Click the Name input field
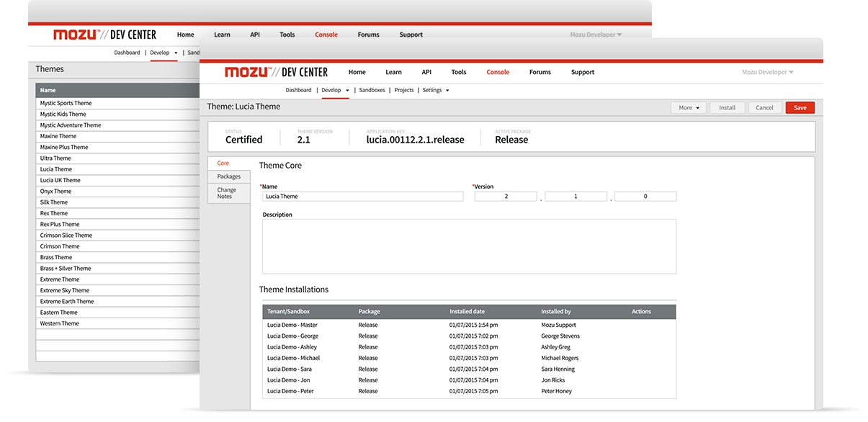Image resolution: width=868 pixels, height=422 pixels. pos(362,196)
